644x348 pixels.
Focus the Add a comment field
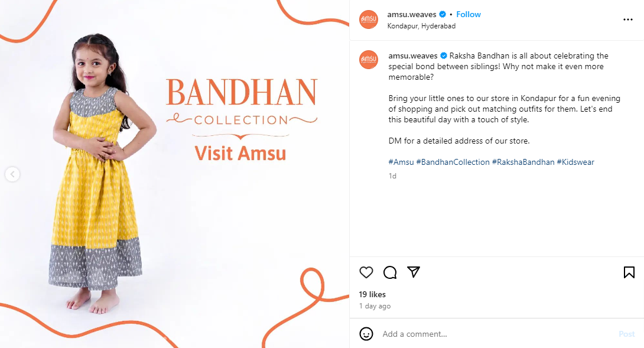tap(497, 334)
